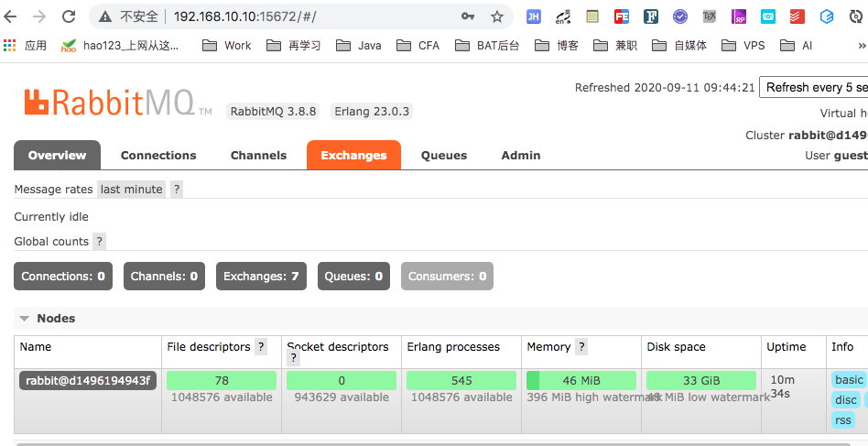Open the TeX extension icon
The image size is (868, 446).
(709, 16)
